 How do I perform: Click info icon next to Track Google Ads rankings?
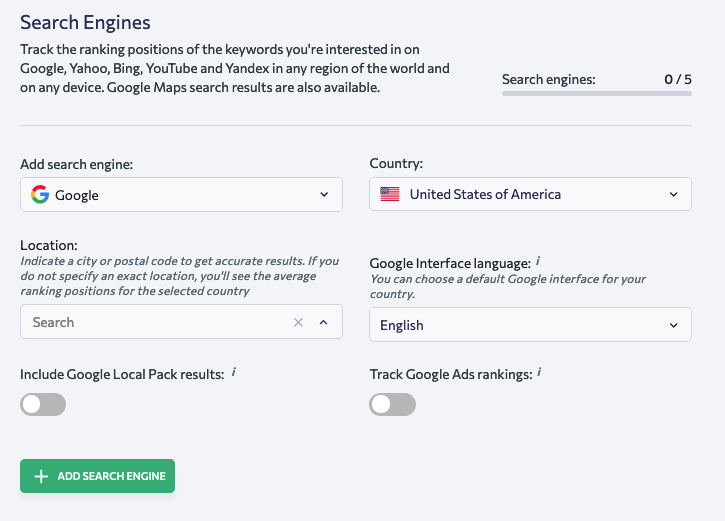tap(539, 372)
